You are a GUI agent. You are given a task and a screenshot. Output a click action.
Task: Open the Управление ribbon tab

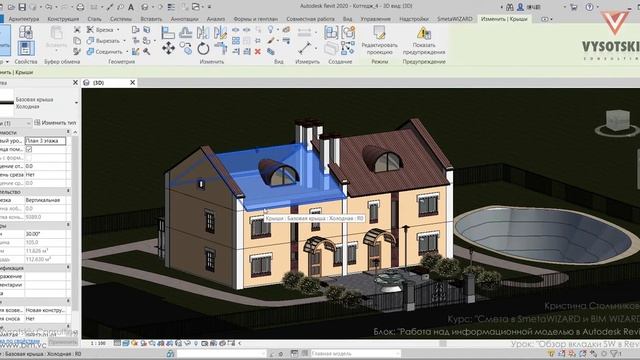coord(376,19)
